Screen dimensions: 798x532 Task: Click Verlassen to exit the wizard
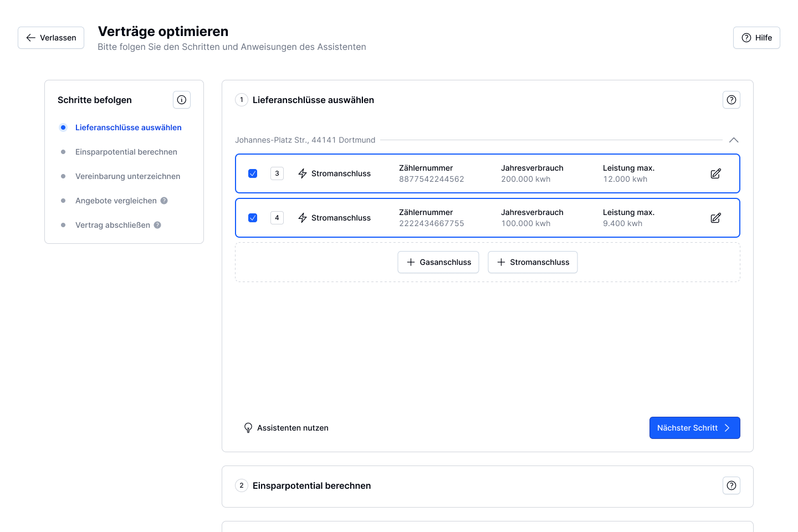click(x=51, y=38)
